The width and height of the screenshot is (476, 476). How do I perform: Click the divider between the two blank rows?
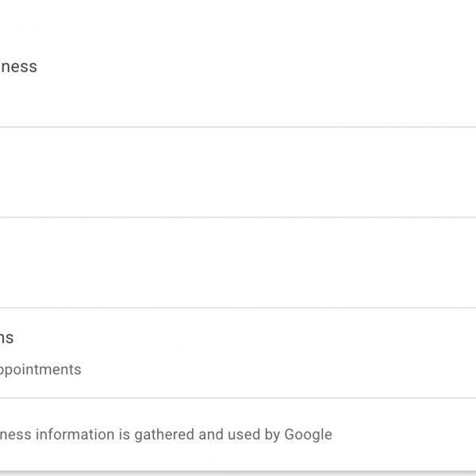pos(238,217)
